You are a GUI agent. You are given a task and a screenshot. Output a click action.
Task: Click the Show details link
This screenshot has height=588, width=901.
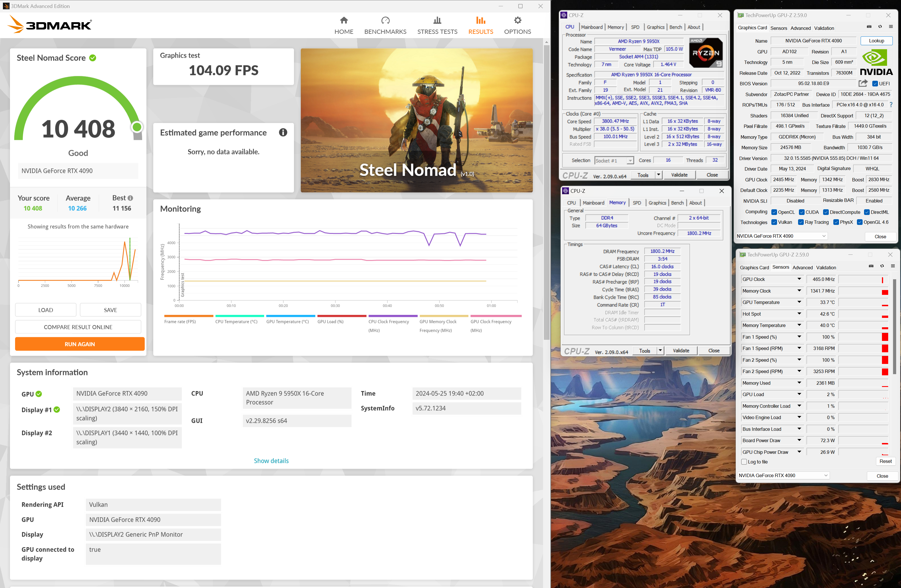[271, 461]
